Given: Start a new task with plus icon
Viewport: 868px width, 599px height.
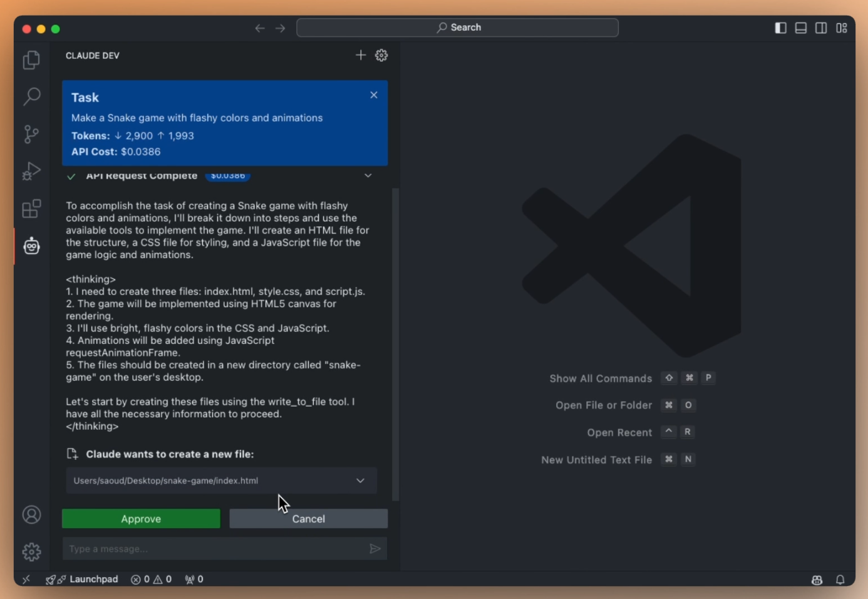Looking at the screenshot, I should (x=361, y=55).
